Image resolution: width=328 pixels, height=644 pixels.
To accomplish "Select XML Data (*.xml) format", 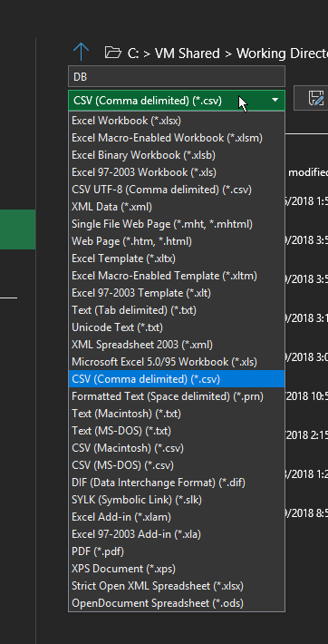I will click(x=177, y=207).
